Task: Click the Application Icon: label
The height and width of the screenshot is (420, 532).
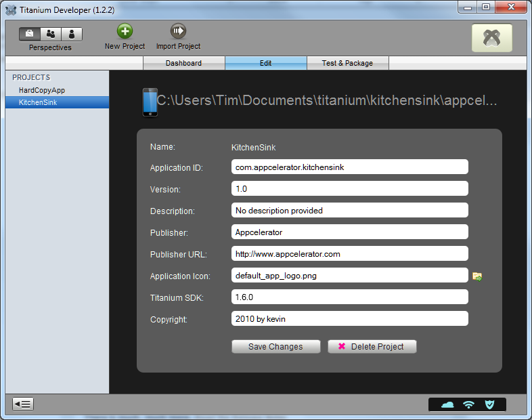Action: [180, 276]
